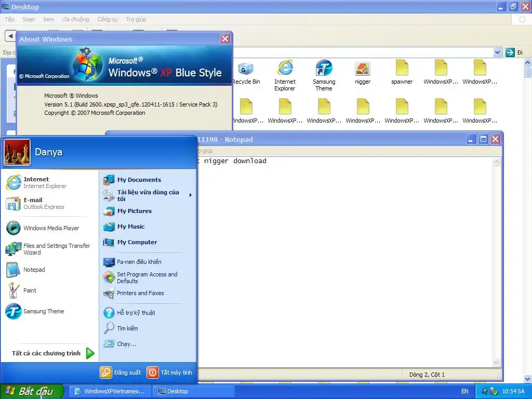Open the Công cụ menu
Image resolution: width=532 pixels, height=399 pixels.
click(107, 19)
